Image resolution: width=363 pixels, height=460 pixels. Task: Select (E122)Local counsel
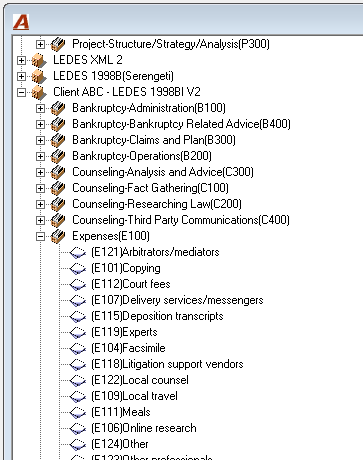140,380
